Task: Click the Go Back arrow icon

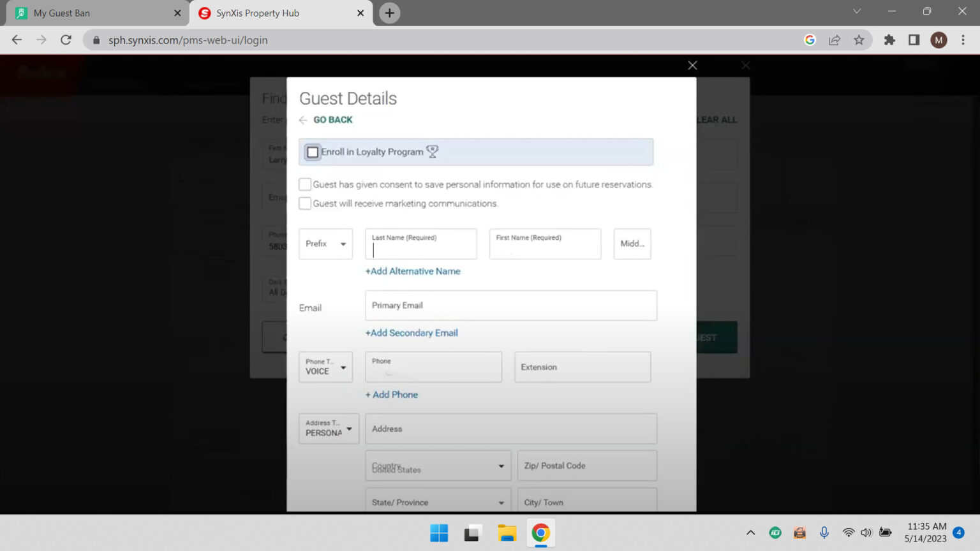Action: pyautogui.click(x=304, y=120)
